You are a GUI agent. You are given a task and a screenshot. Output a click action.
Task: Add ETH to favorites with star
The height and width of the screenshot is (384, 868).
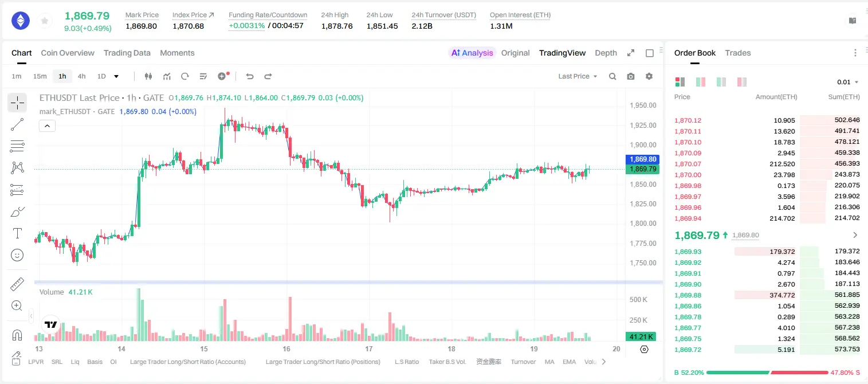click(x=45, y=21)
